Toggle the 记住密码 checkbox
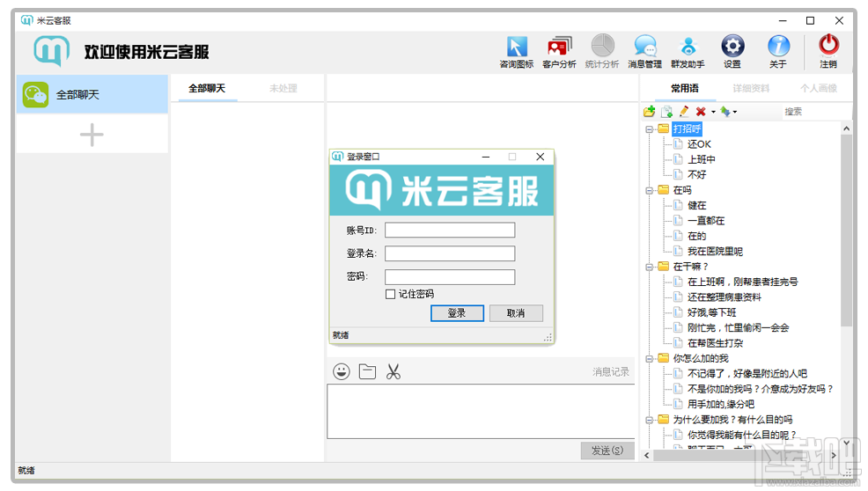Image resolution: width=868 pixels, height=491 pixels. 390,294
